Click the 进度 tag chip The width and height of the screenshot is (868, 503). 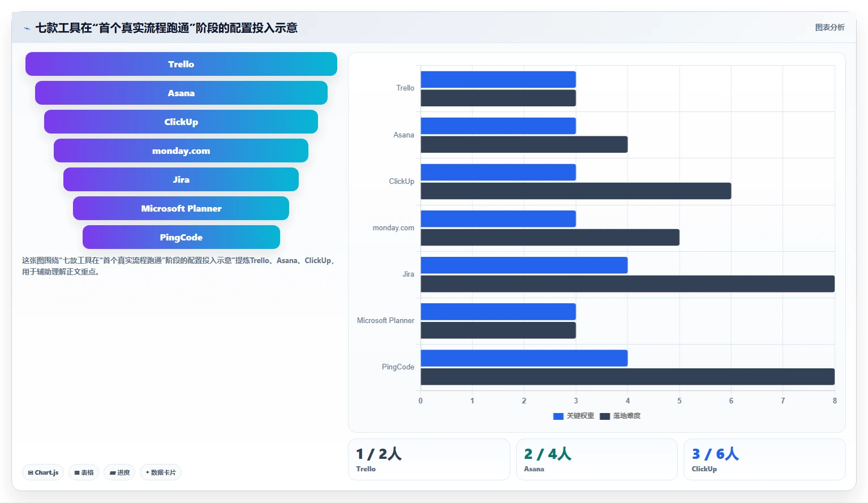click(x=119, y=472)
